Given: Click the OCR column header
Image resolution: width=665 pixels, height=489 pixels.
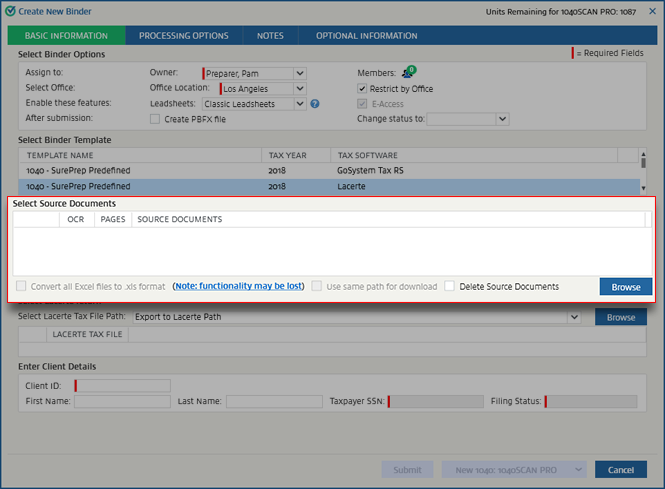Looking at the screenshot, I should [76, 219].
